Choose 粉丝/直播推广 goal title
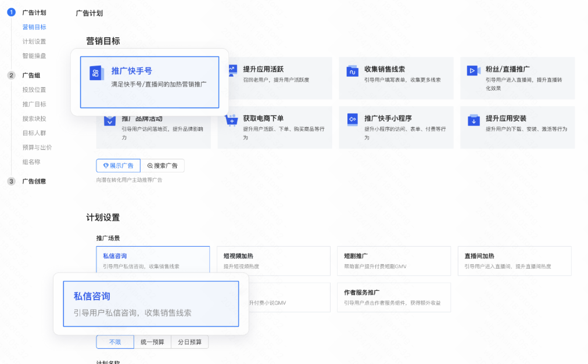 tap(507, 69)
